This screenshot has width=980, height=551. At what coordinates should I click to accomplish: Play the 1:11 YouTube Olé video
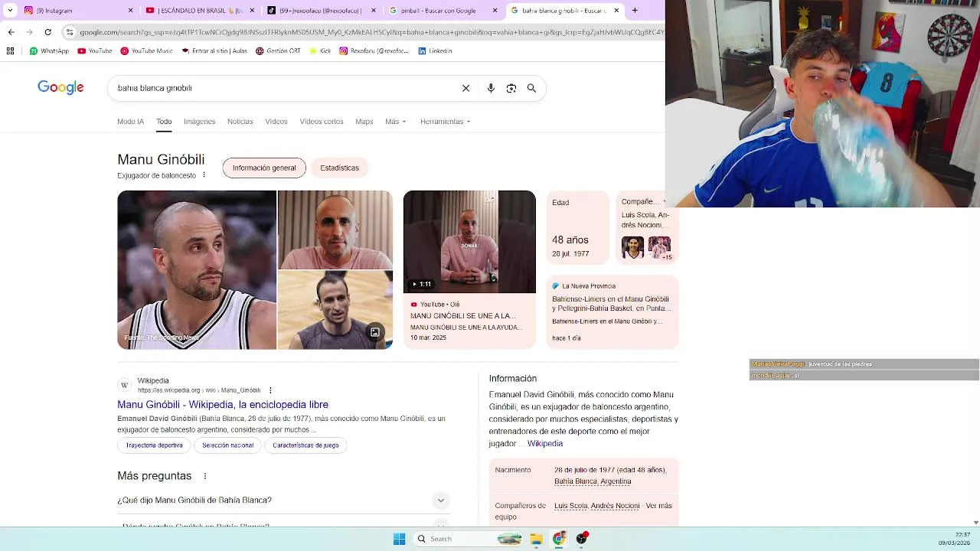469,242
